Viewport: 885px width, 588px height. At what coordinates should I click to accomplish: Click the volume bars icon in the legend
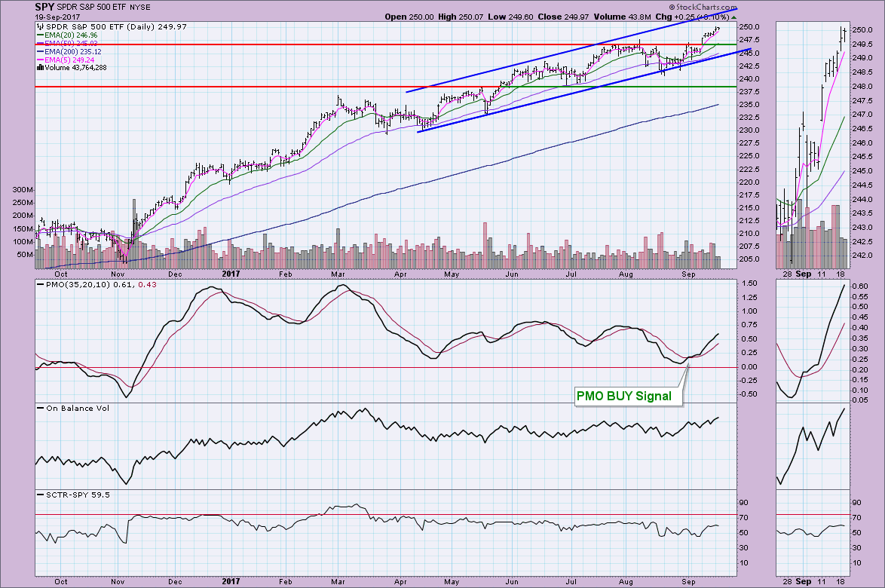40,67
